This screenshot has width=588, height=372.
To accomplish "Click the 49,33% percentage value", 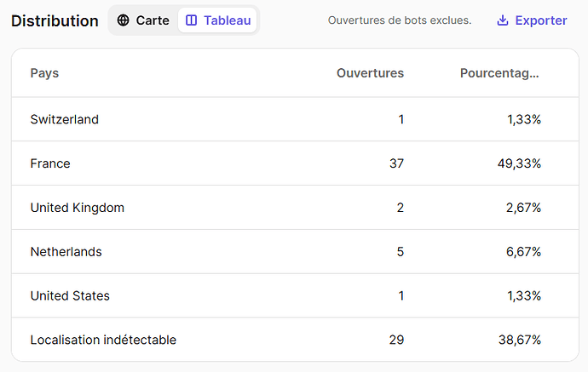I will [519, 163].
